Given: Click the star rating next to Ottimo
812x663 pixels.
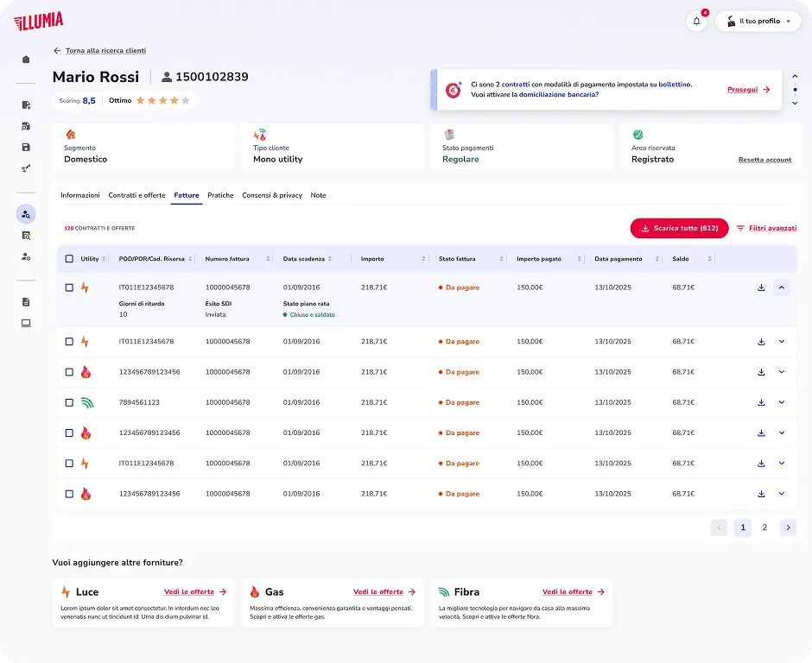Looking at the screenshot, I should pos(163,100).
